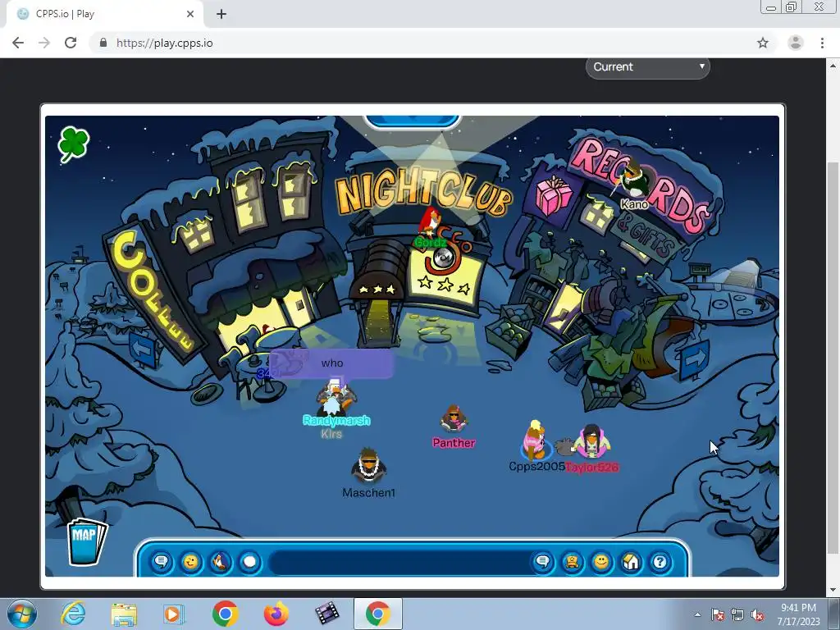The height and width of the screenshot is (630, 840).
Task: Click the blue tab at top of game
Action: pyautogui.click(x=412, y=121)
